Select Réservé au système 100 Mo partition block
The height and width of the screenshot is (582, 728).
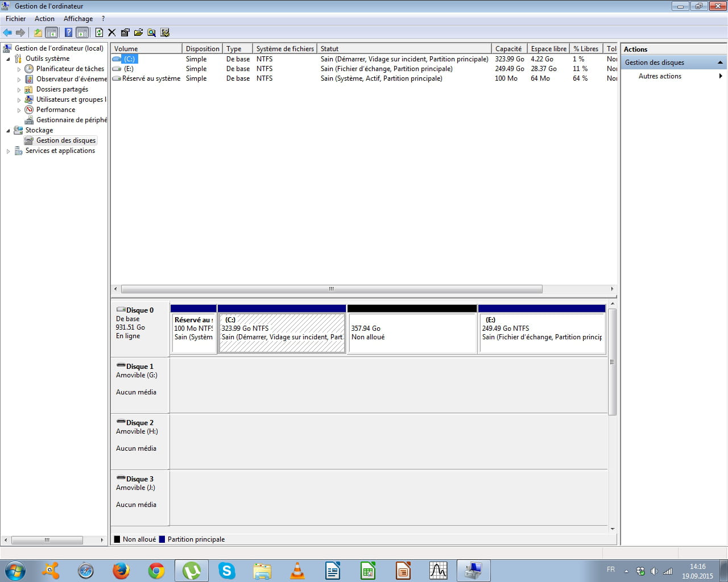pos(193,329)
